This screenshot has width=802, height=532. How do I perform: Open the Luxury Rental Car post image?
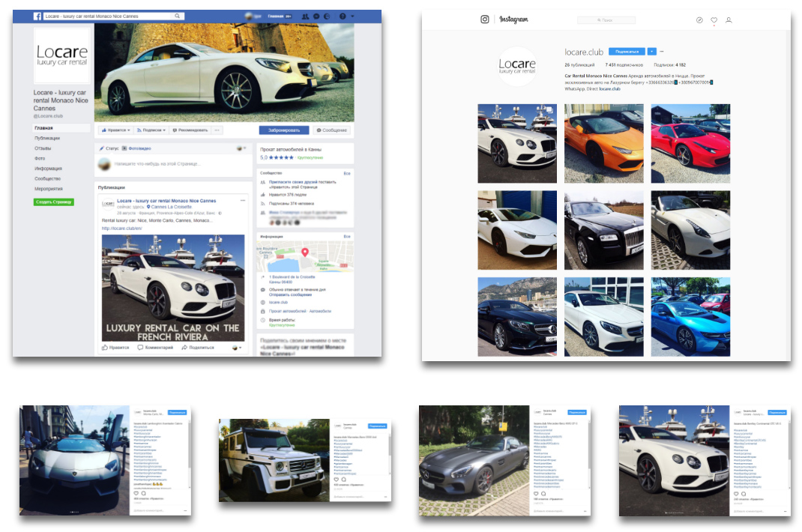(x=173, y=288)
